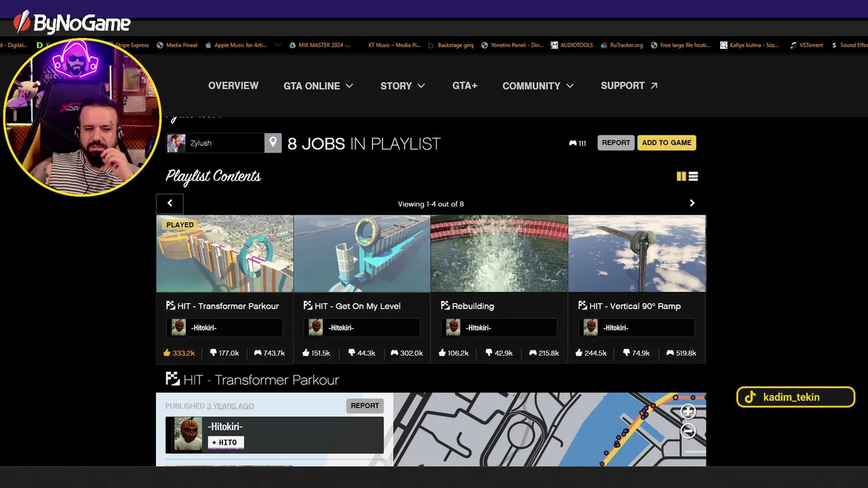This screenshot has width=868, height=488.
Task: Open the GTA+ menu item
Action: click(x=465, y=85)
